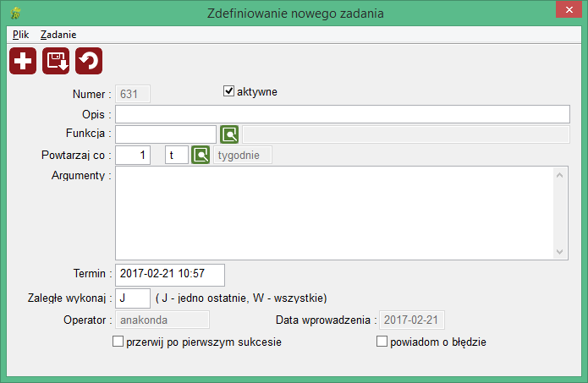Click the Termin date-time field
The width and height of the screenshot is (588, 383).
[170, 275]
